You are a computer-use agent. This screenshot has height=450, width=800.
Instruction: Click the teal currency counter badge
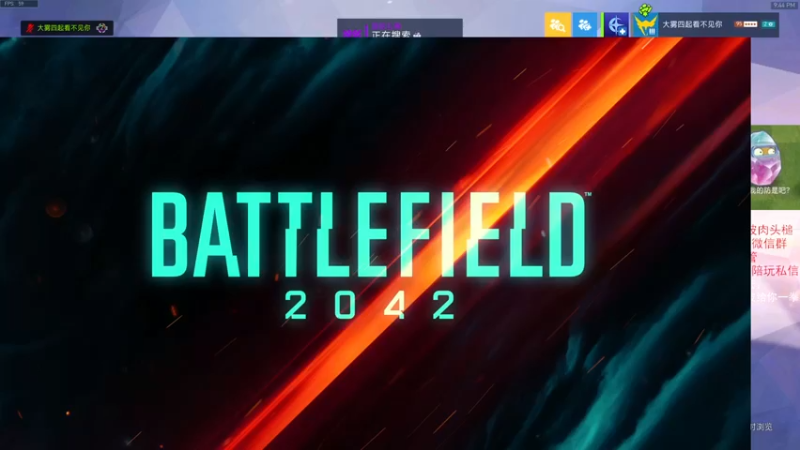[768, 24]
